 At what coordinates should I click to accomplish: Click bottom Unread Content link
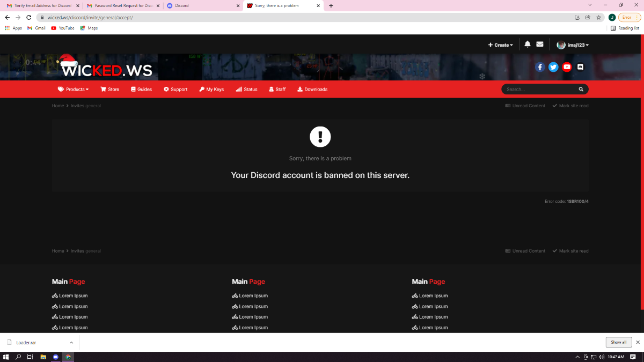525,251
